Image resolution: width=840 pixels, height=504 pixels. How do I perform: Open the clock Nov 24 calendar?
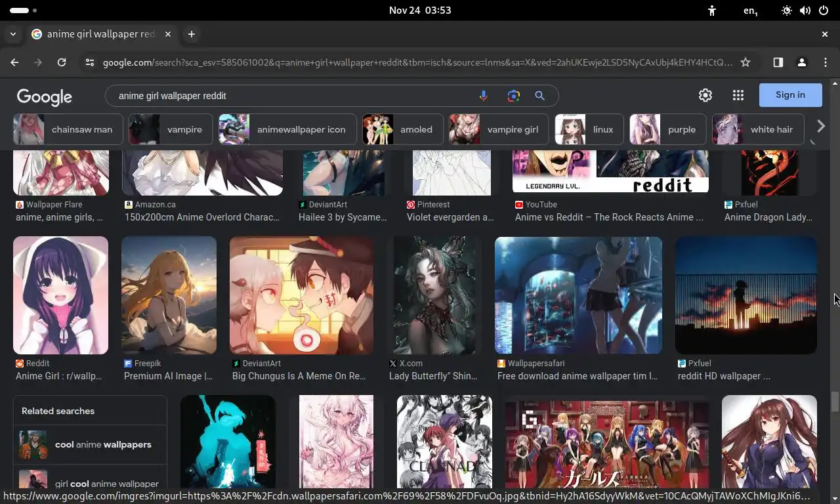420,10
